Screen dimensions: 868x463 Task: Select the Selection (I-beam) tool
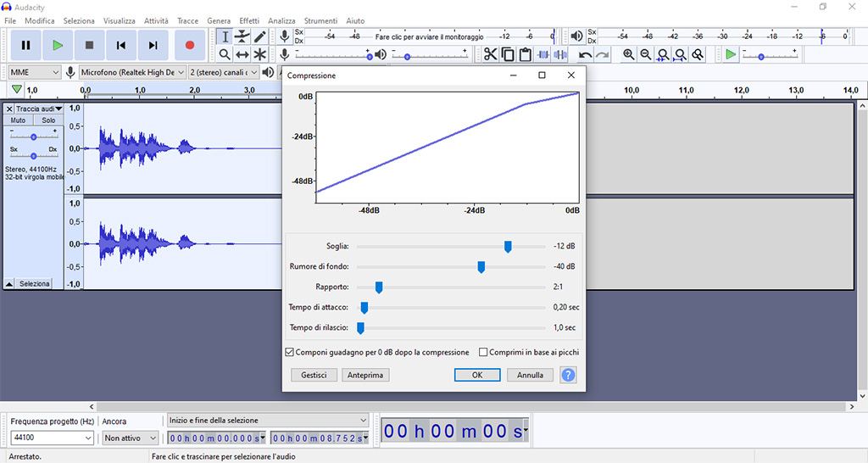tap(225, 36)
